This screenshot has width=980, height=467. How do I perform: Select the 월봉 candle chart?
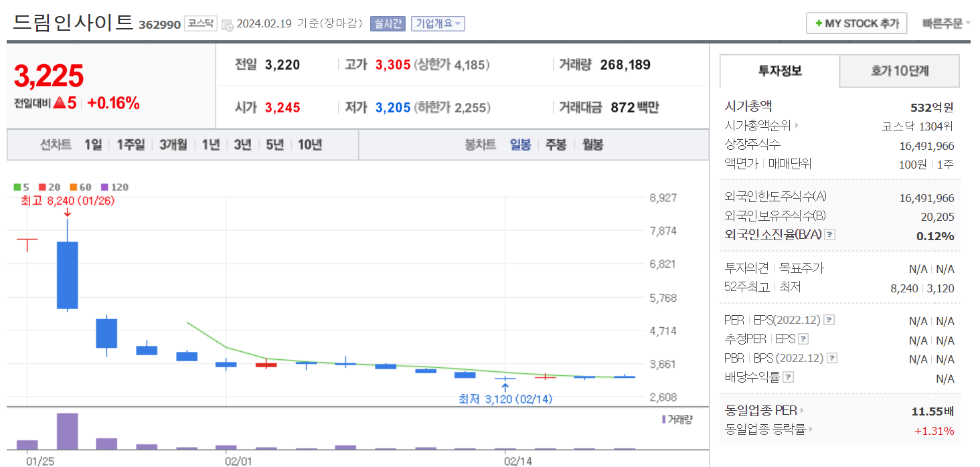pyautogui.click(x=592, y=145)
